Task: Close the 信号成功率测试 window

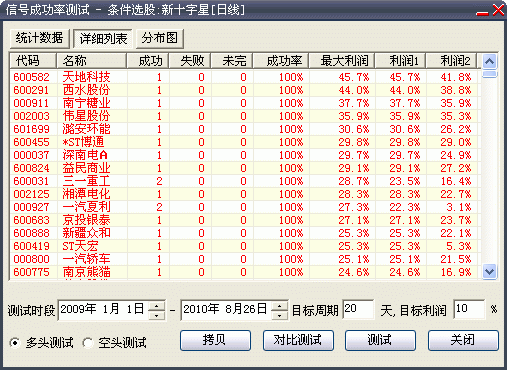Action: click(498, 10)
